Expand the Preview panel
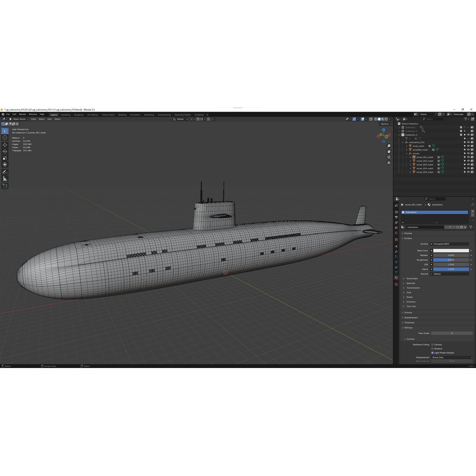Image resolution: width=476 pixels, height=476 pixels. 408,233
